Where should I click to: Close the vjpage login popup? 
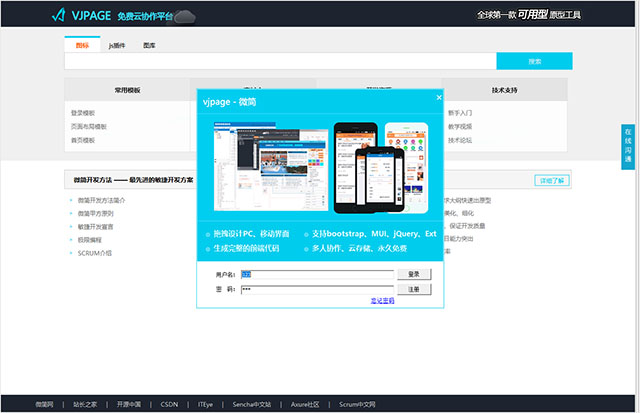click(439, 98)
